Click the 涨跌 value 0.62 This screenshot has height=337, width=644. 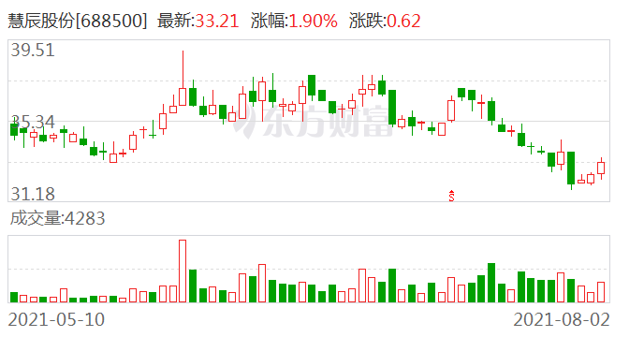click(x=403, y=21)
